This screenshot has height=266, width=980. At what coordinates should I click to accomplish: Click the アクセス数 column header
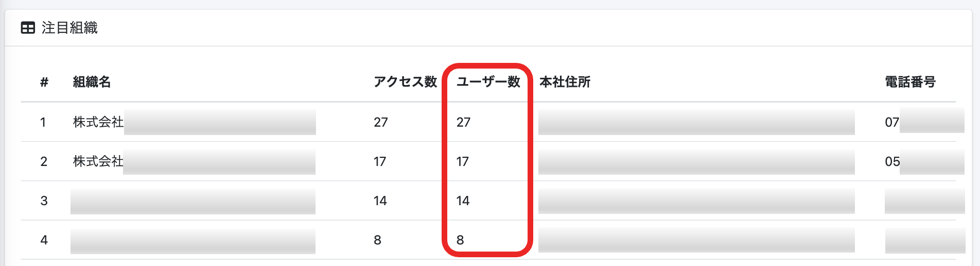point(405,82)
